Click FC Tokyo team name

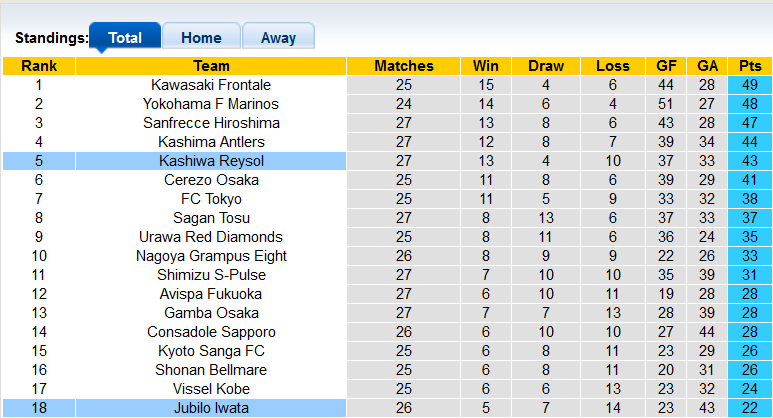(211, 199)
